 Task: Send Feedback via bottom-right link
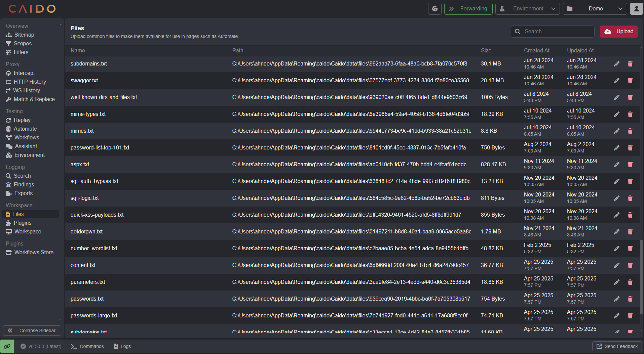(x=616, y=346)
